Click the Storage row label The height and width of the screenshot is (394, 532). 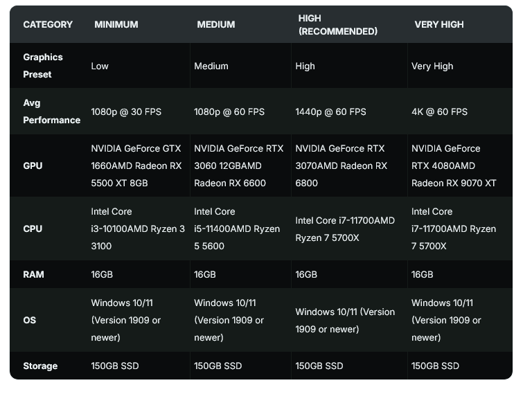coord(40,366)
